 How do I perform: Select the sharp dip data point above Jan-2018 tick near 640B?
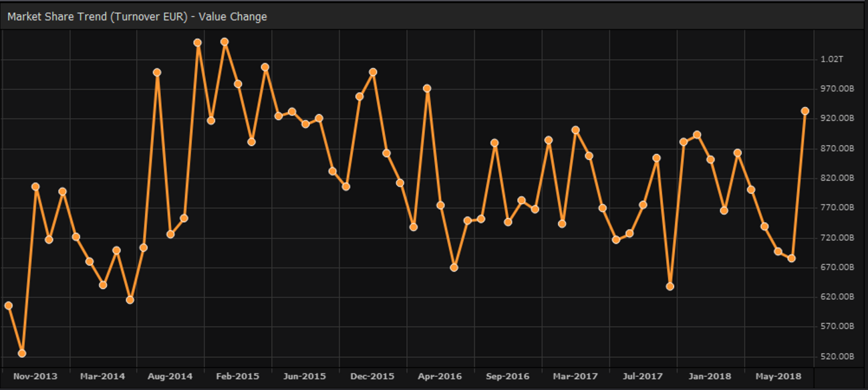[670, 286]
